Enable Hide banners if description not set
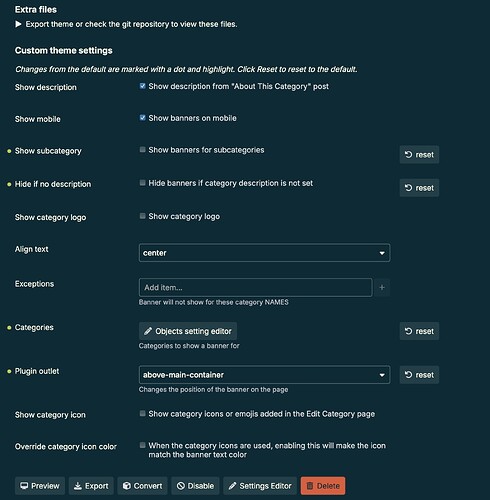The image size is (490, 500). click(x=142, y=183)
